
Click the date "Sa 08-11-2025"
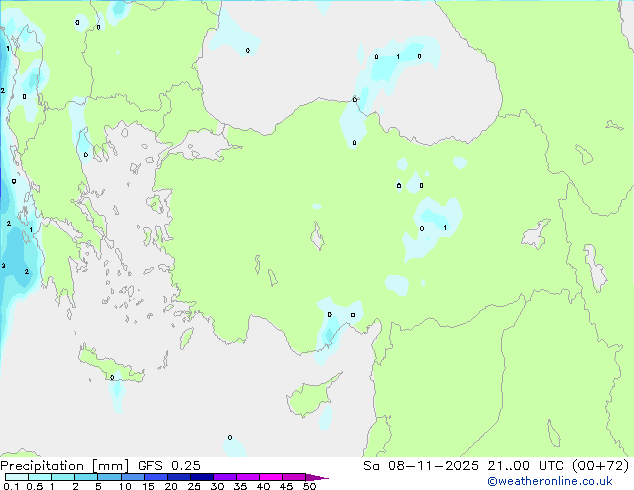[421, 466]
